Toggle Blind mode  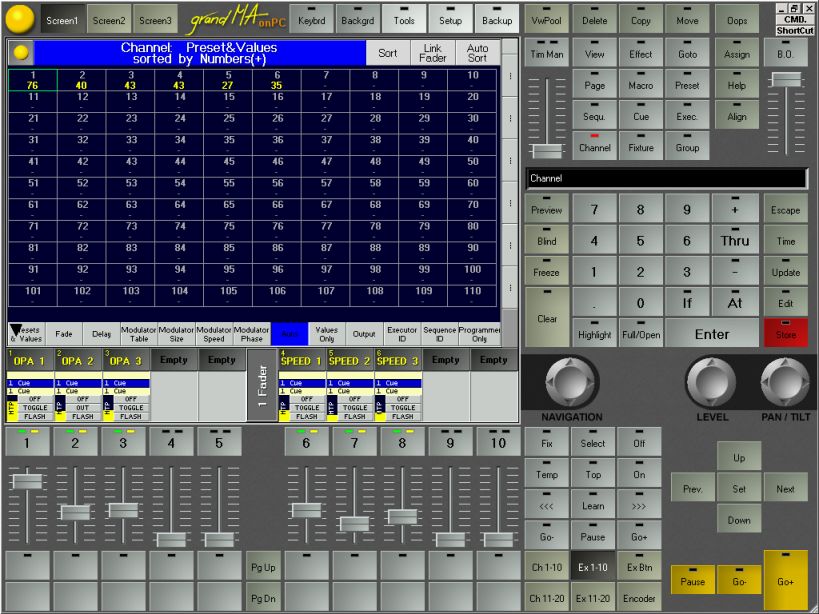pos(546,240)
